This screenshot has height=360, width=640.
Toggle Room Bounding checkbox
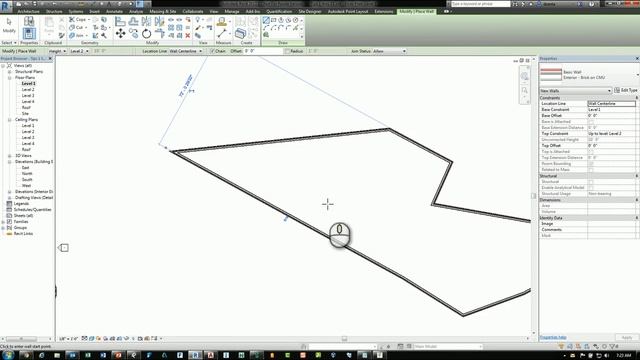coord(591,164)
